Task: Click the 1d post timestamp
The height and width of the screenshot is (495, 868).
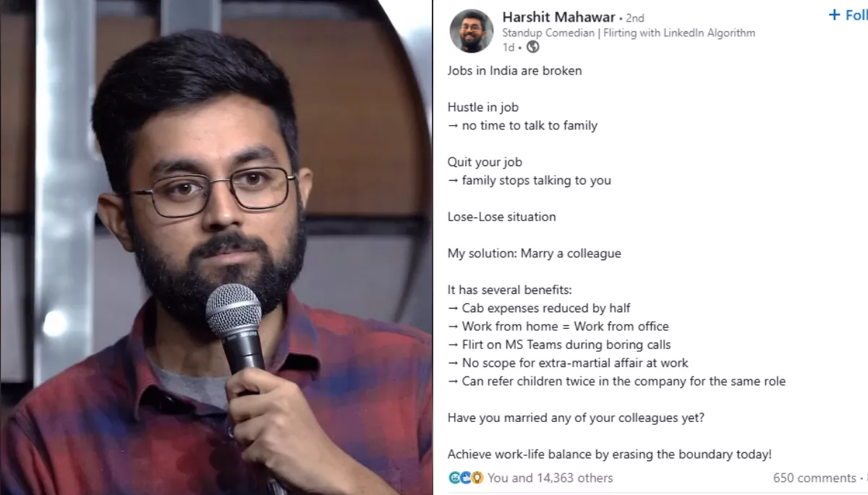Action: [x=509, y=47]
